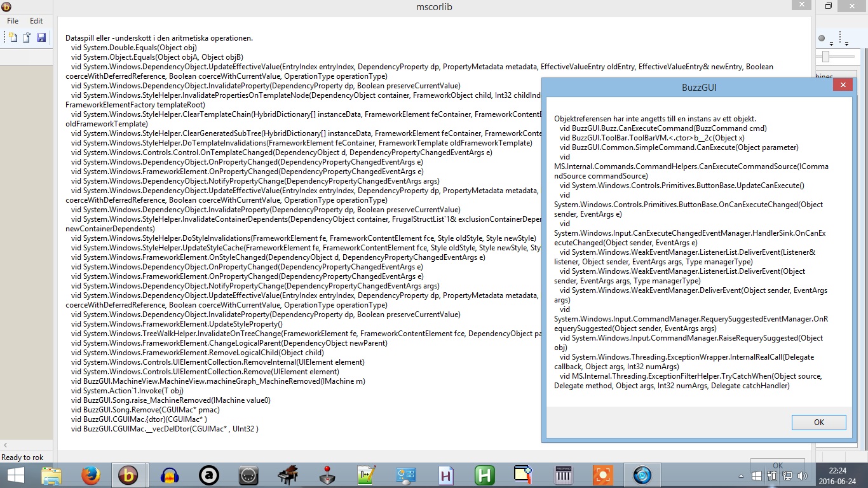Click 'BuzzGUI.CGUIMac.__vecDelDtor' stack line
The width and height of the screenshot is (868, 488).
click(x=165, y=429)
